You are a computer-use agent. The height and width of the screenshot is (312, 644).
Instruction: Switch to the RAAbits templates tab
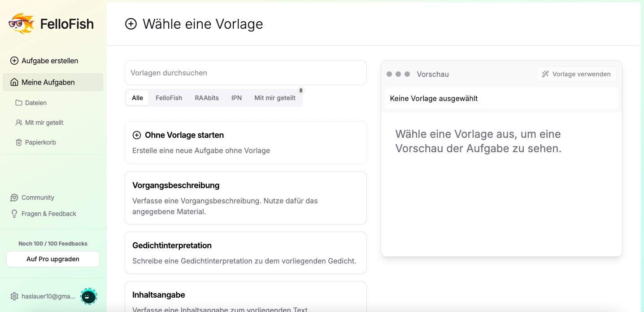click(207, 98)
